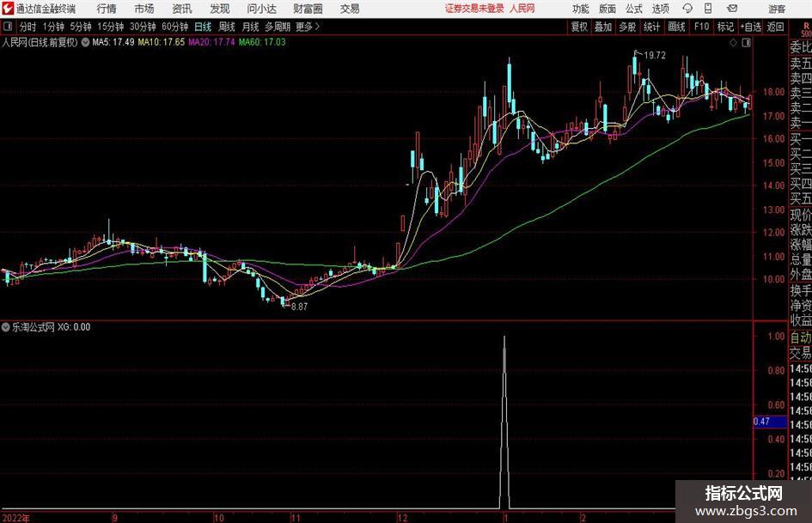Click the 自动 tab in right panel
This screenshot has height=523, width=812.
click(x=801, y=338)
